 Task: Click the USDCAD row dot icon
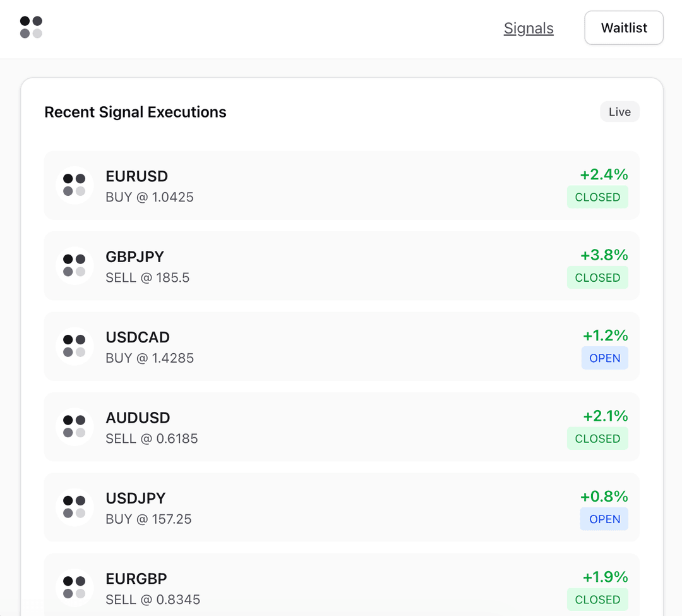click(x=75, y=346)
